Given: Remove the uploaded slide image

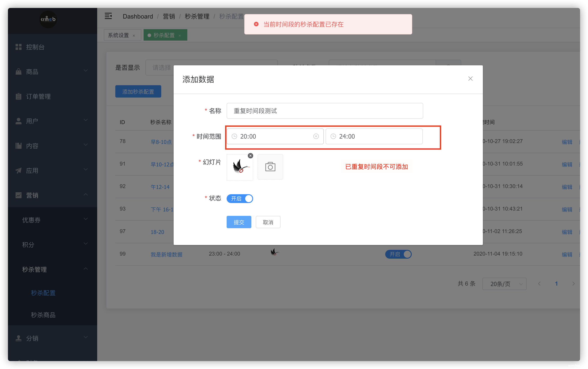Looking at the screenshot, I should coord(250,156).
